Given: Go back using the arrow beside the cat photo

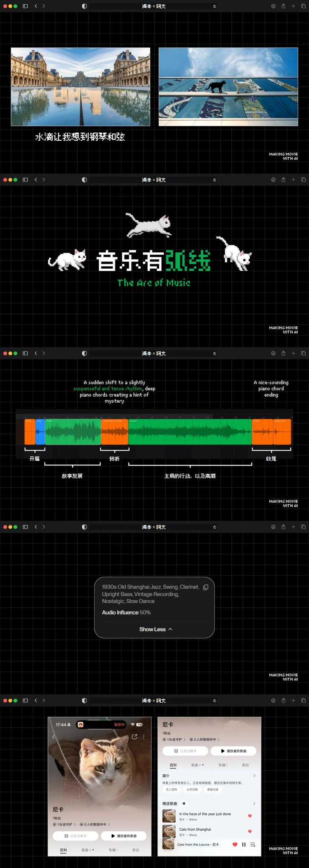Looking at the screenshot, I should [53, 737].
